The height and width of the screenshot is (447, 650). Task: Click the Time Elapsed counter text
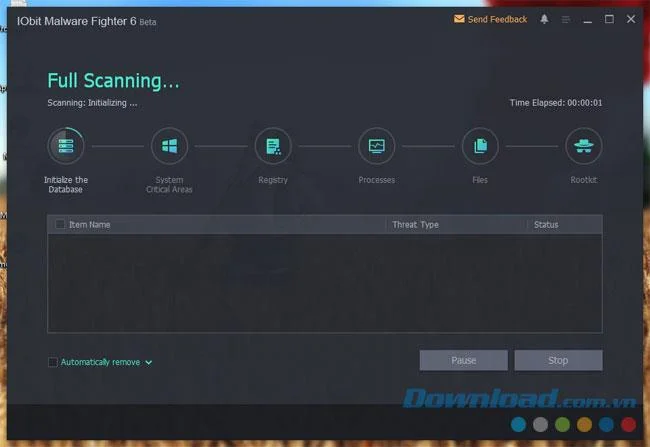click(x=556, y=103)
